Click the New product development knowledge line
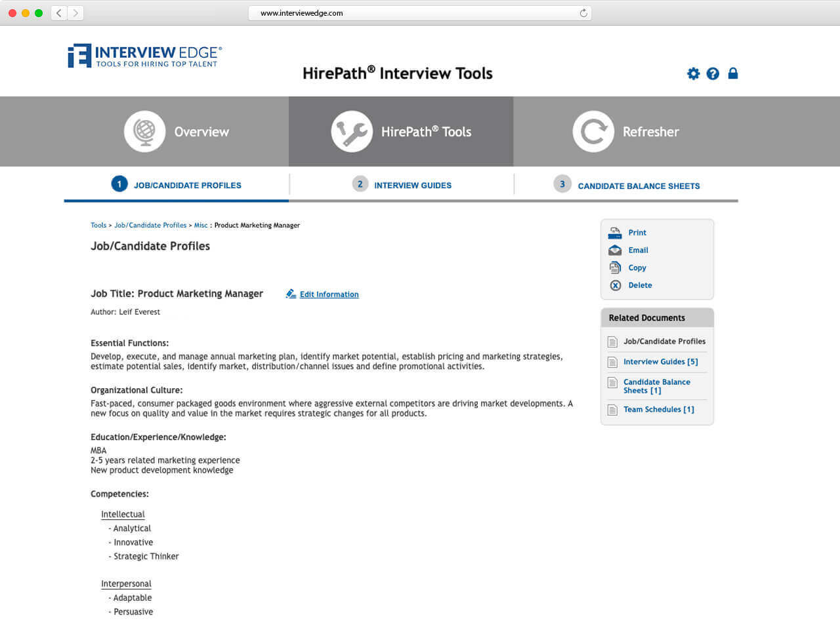 pyautogui.click(x=162, y=470)
